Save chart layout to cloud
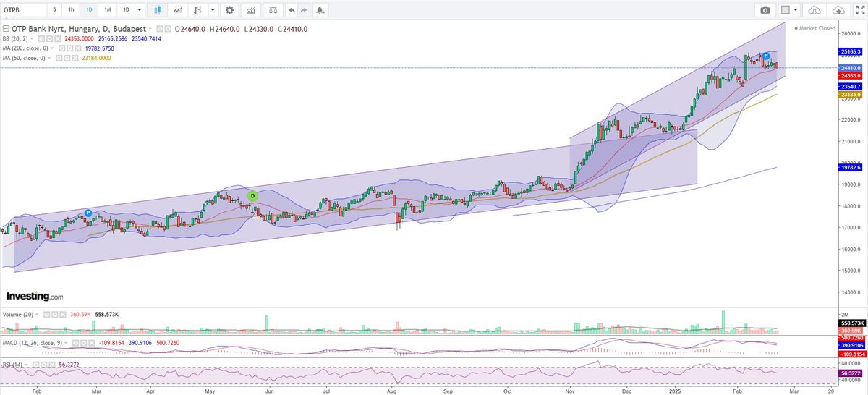868x395 pixels. (838, 10)
